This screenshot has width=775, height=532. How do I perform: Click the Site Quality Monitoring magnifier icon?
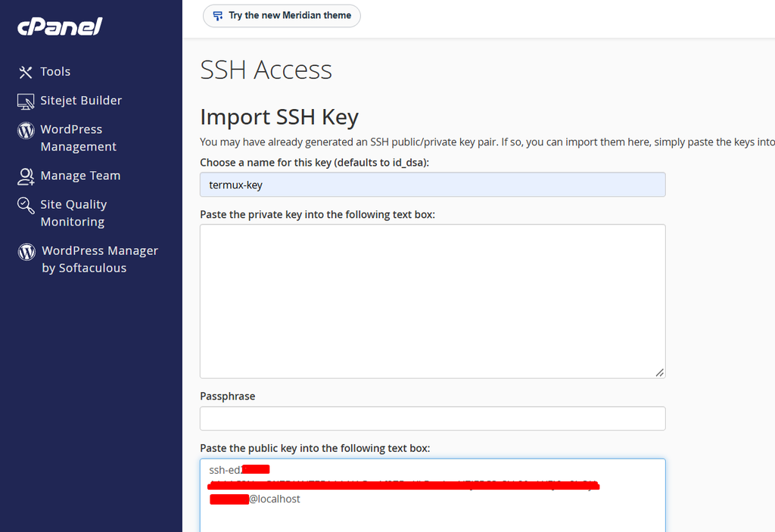point(26,205)
